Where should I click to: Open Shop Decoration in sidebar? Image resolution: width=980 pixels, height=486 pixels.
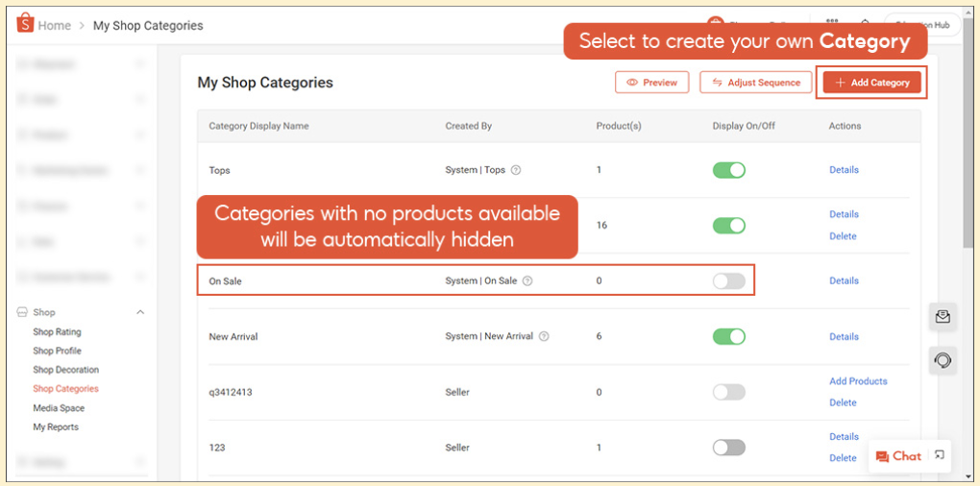tap(65, 370)
